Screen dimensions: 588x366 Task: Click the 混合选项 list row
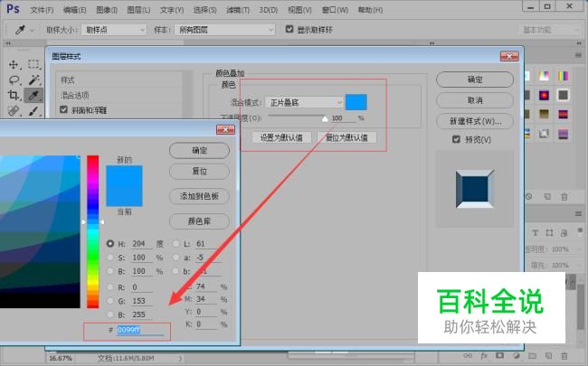point(119,95)
